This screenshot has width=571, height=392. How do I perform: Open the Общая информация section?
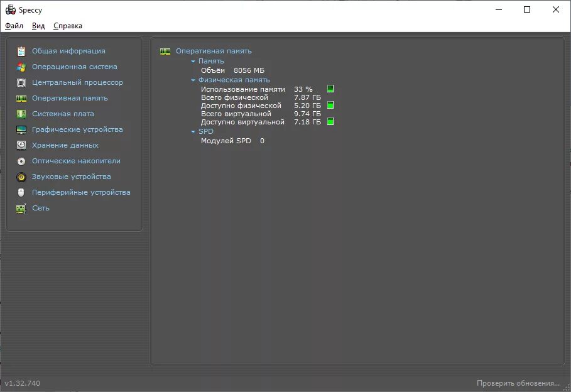coord(68,51)
